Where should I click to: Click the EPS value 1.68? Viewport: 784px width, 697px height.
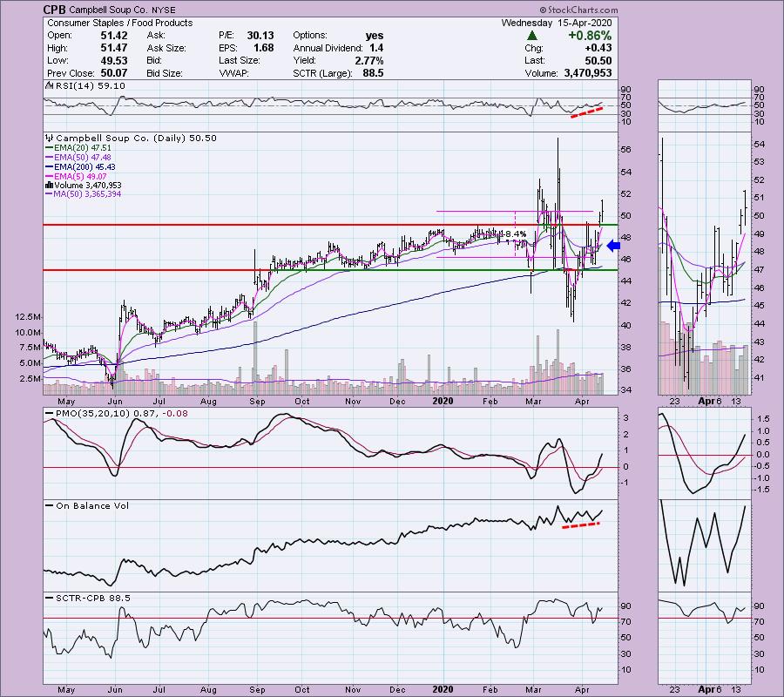pyautogui.click(x=263, y=48)
